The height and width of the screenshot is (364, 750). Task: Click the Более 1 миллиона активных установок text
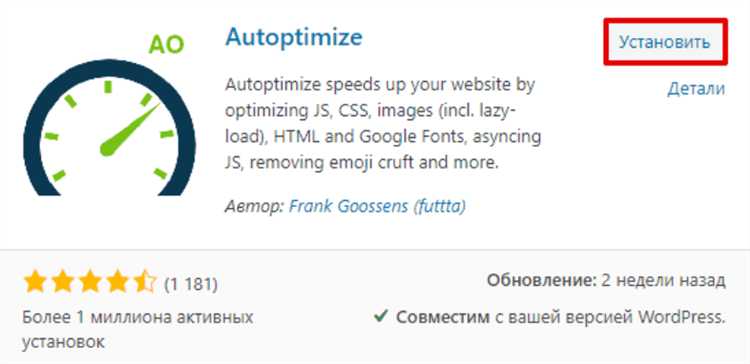point(138,329)
